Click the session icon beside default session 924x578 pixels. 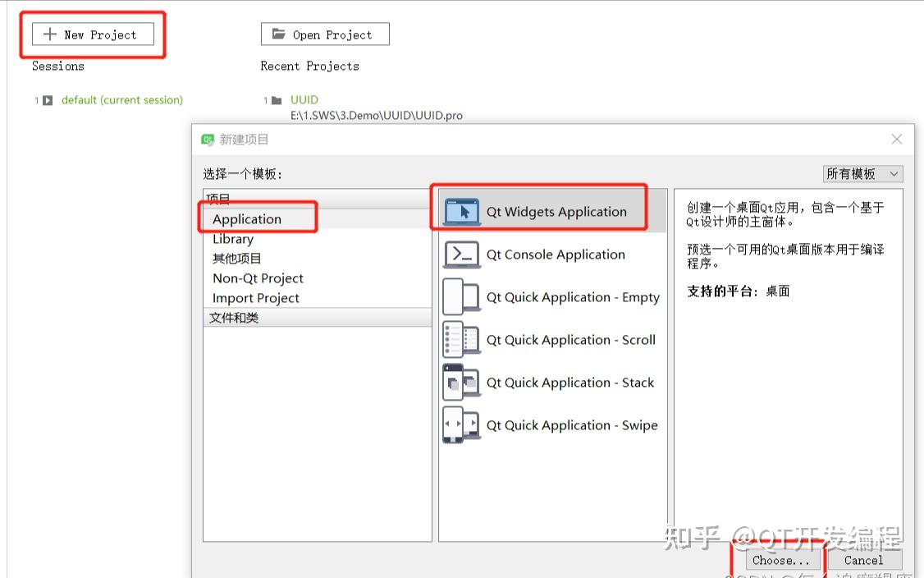(x=48, y=100)
